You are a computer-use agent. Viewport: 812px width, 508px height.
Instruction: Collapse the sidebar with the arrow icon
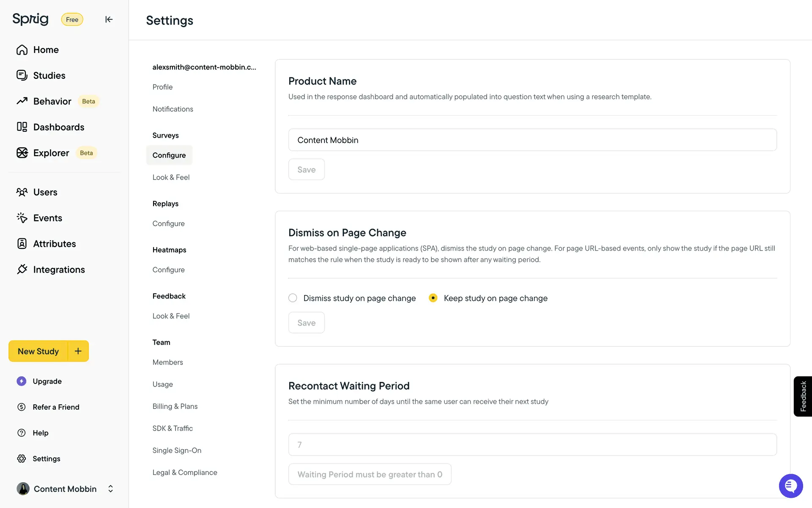point(109,19)
